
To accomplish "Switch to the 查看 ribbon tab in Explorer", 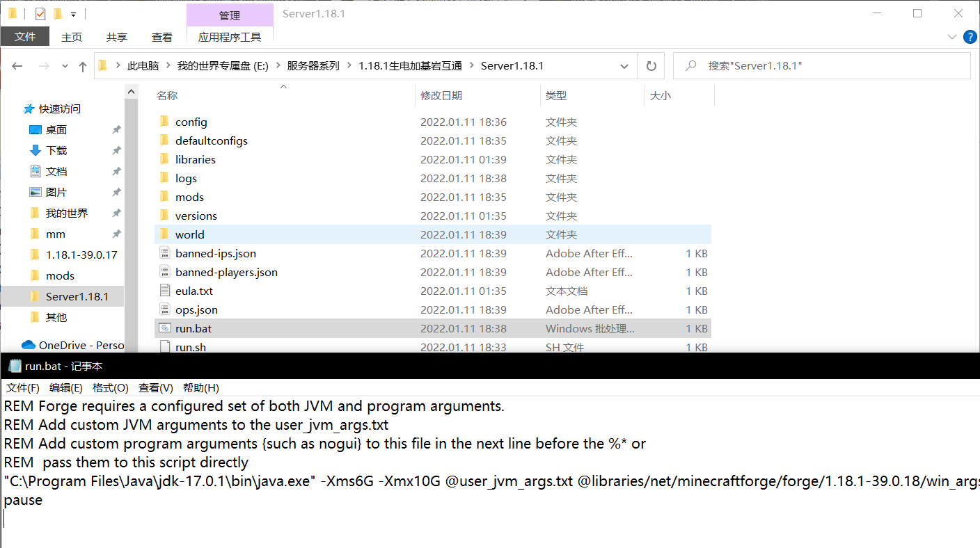I will click(x=162, y=37).
